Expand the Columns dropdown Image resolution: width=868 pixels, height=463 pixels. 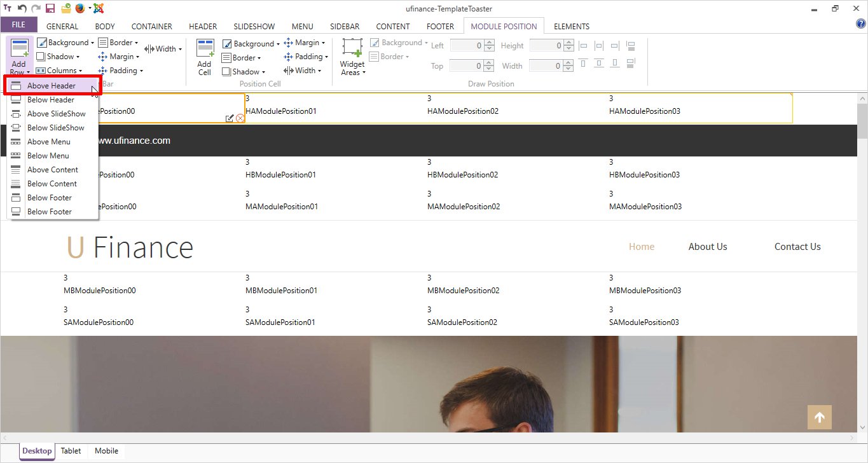coord(60,71)
